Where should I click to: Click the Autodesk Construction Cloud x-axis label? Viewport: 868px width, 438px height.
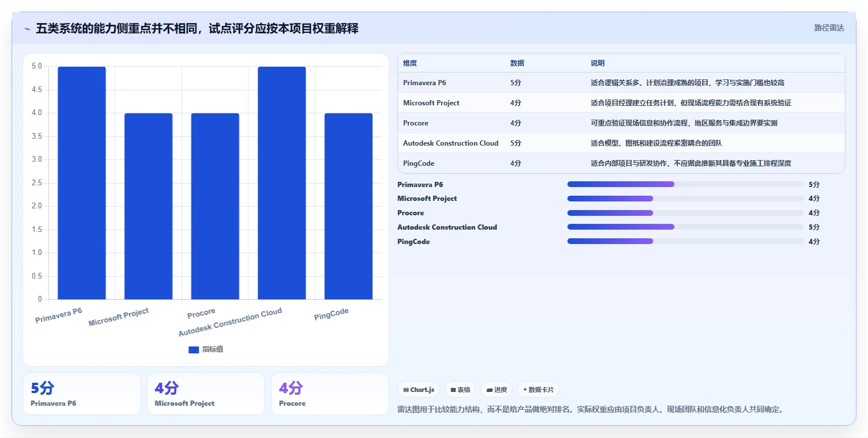(230, 322)
